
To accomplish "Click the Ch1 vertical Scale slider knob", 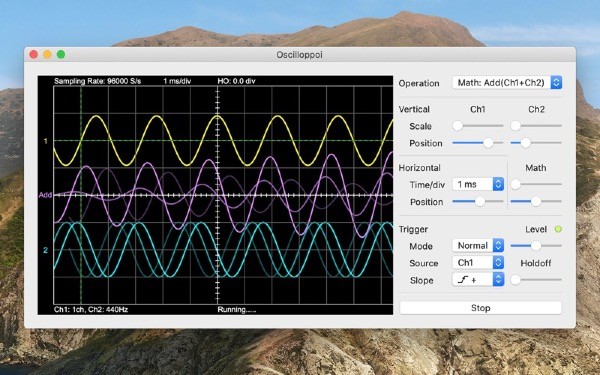I will [x=458, y=126].
